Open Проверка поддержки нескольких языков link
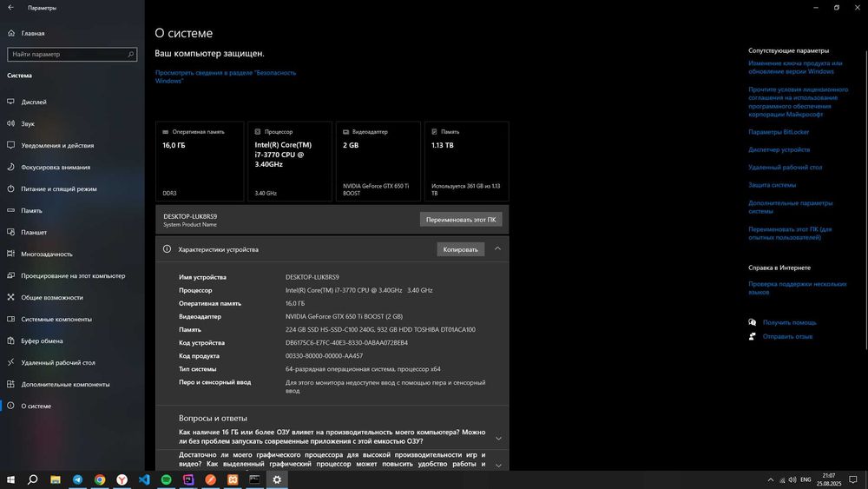The image size is (868, 489). (798, 288)
